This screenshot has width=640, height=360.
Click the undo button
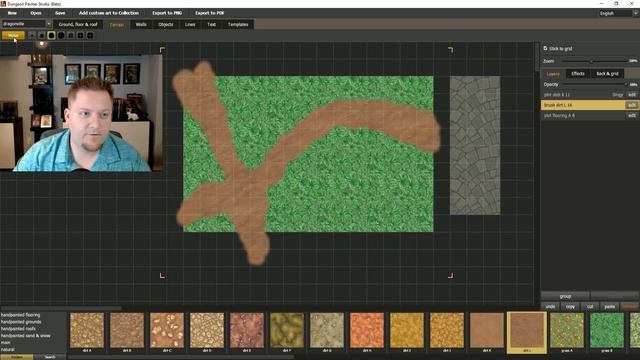[x=550, y=306]
